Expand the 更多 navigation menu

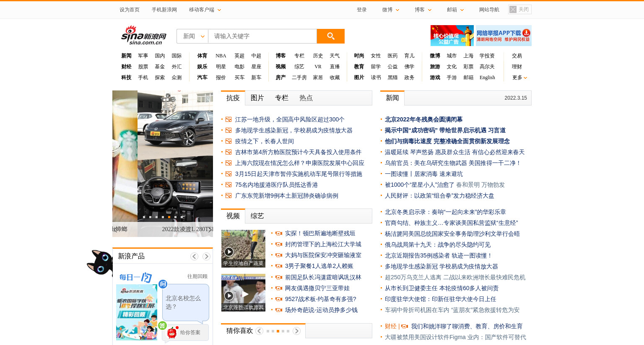pyautogui.click(x=519, y=77)
